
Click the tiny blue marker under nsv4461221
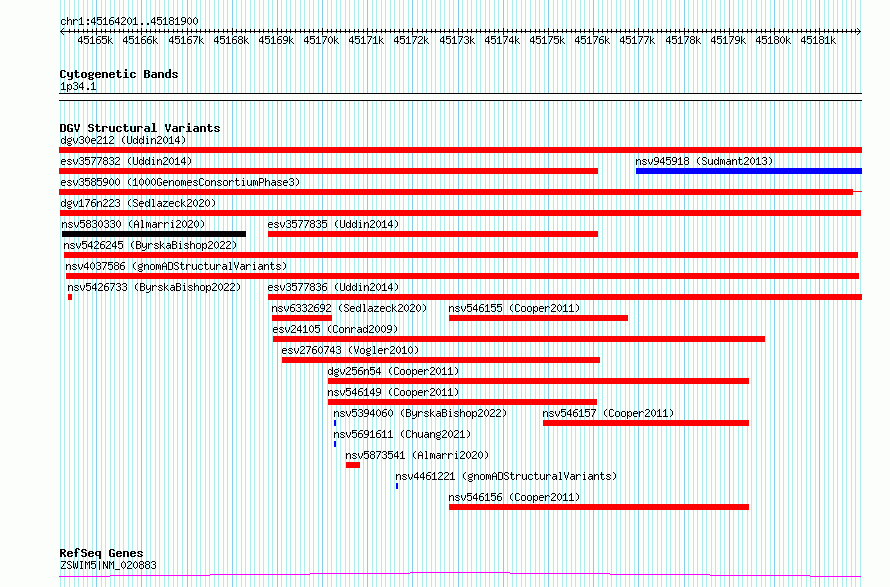(x=397, y=486)
